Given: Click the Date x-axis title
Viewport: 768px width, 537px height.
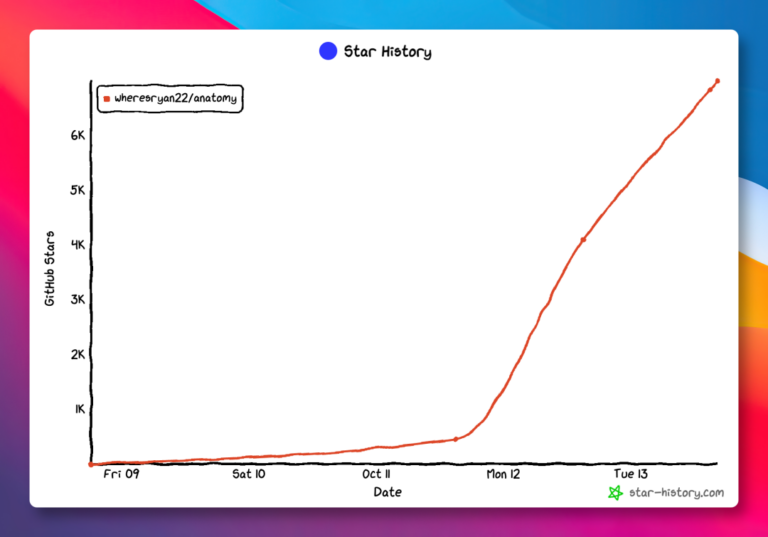Looking at the screenshot, I should tap(387, 492).
